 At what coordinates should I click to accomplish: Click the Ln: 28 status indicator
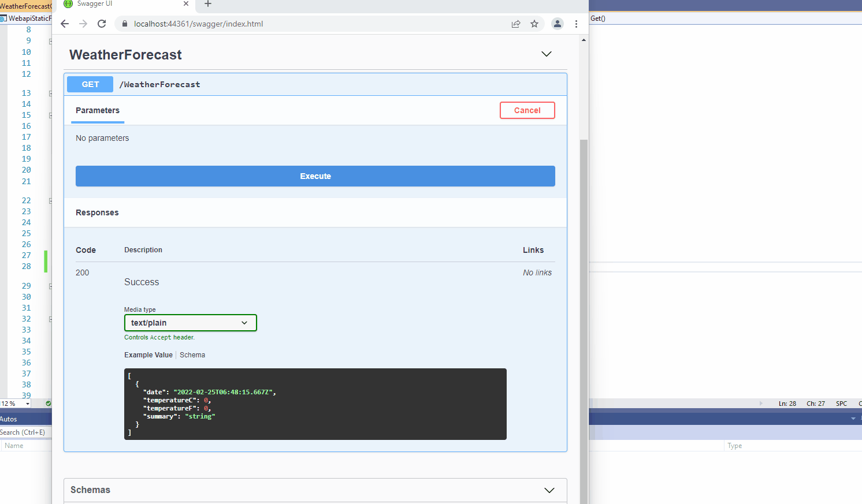(x=787, y=404)
